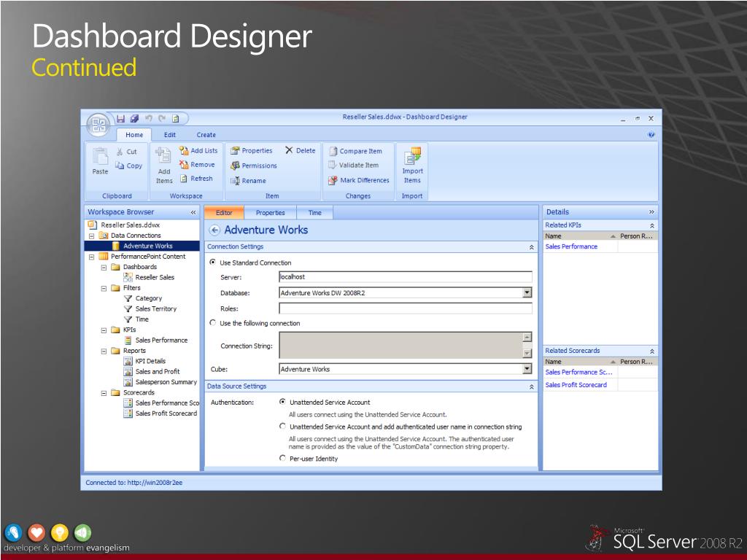Collapse the Connection Settings section
The height and width of the screenshot is (560, 747).
[532, 247]
